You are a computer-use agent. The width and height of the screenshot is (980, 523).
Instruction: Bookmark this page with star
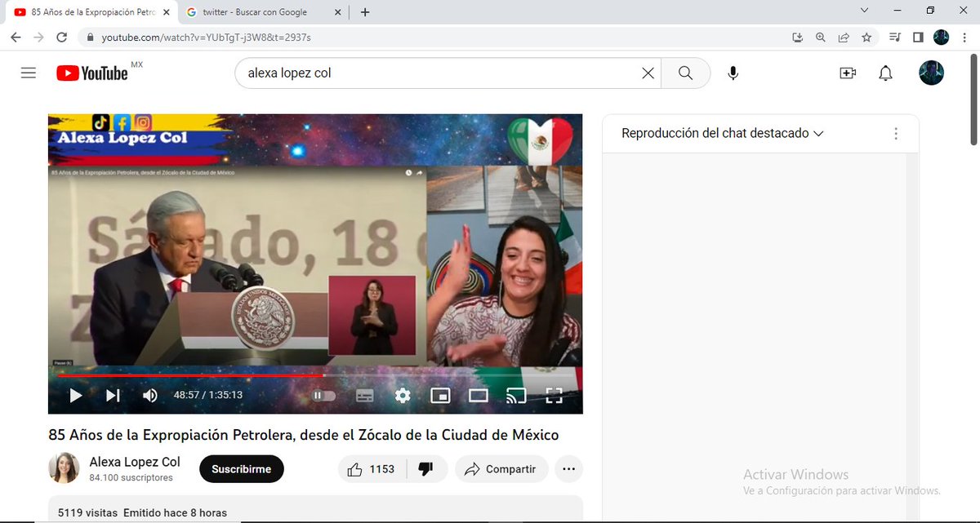(x=866, y=38)
